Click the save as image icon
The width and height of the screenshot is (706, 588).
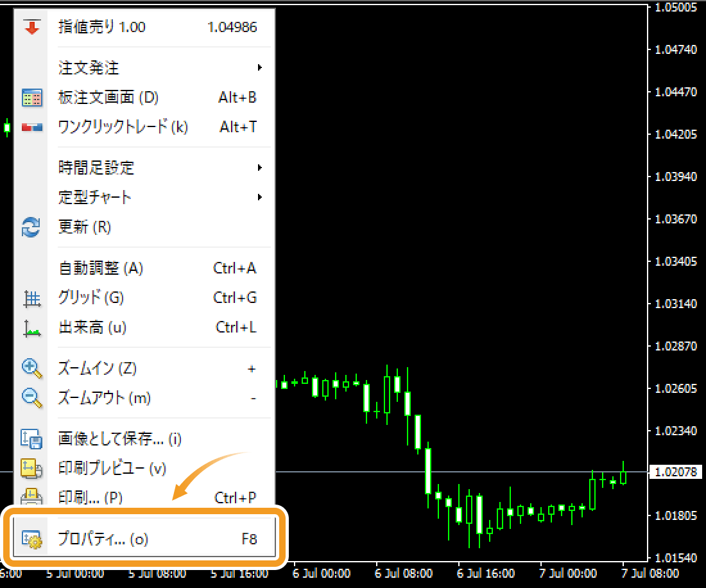(31, 440)
